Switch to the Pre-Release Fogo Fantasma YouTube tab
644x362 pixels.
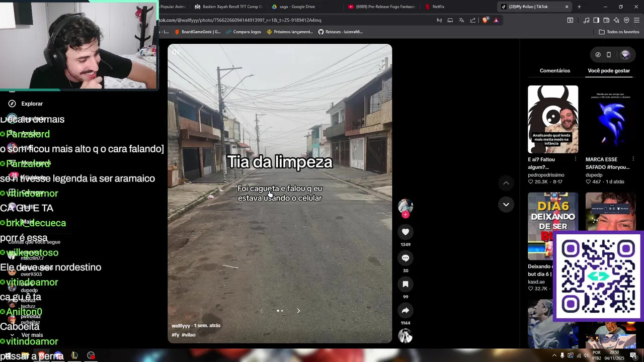(x=382, y=7)
